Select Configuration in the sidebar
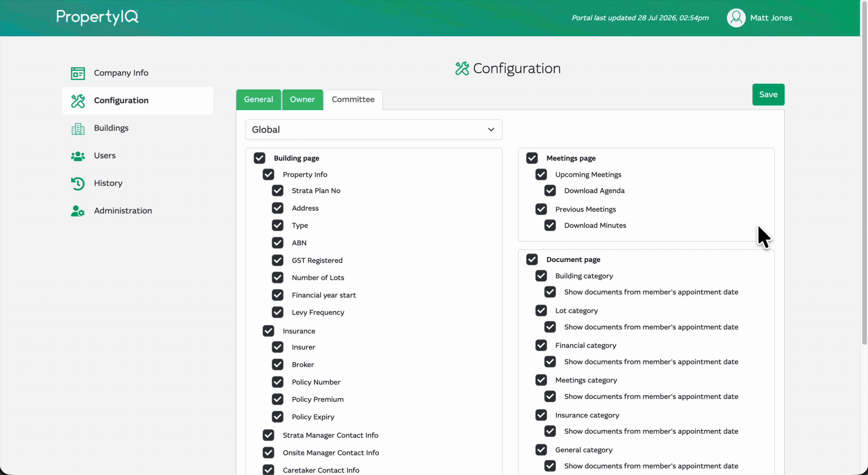 (137, 101)
